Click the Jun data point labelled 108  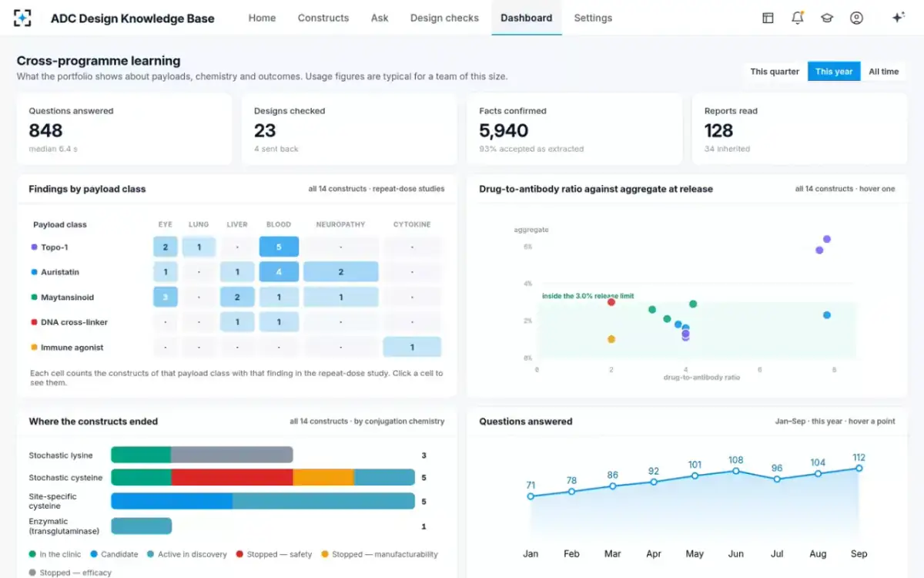point(736,471)
